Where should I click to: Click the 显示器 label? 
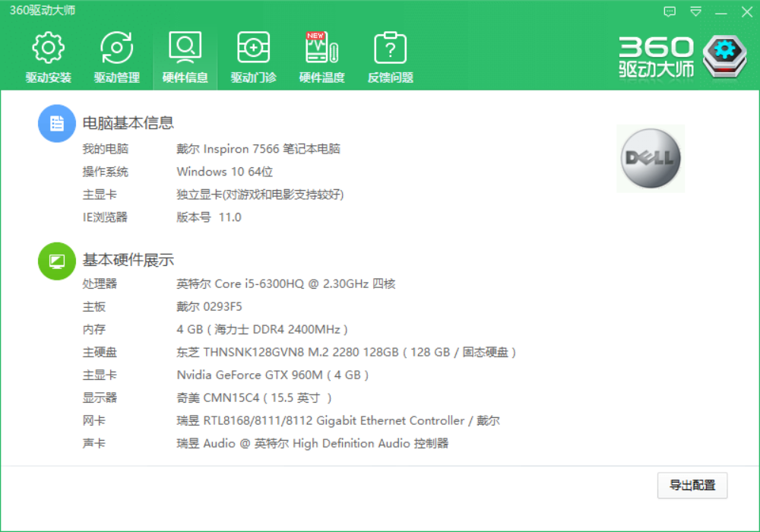pos(100,397)
